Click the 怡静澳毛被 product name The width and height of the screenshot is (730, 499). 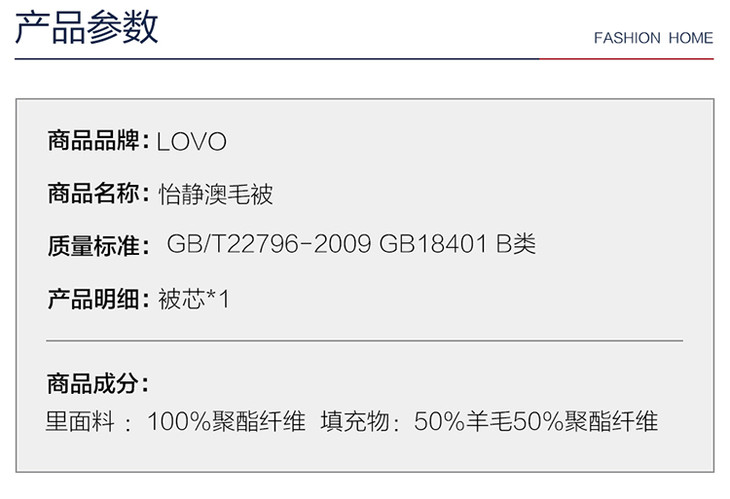tap(216, 194)
